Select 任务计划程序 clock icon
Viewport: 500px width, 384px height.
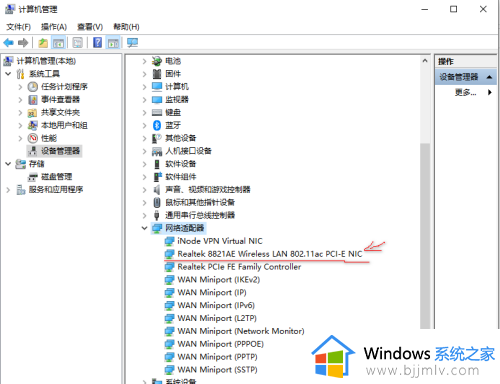point(33,87)
